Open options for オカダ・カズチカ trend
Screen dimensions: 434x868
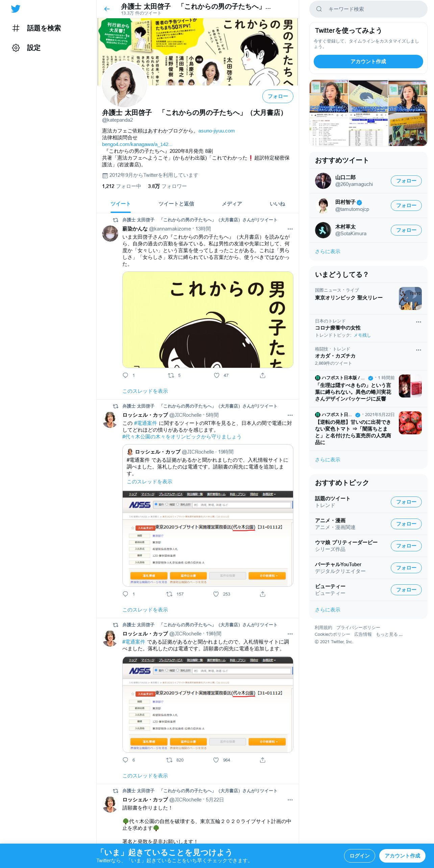pos(418,350)
